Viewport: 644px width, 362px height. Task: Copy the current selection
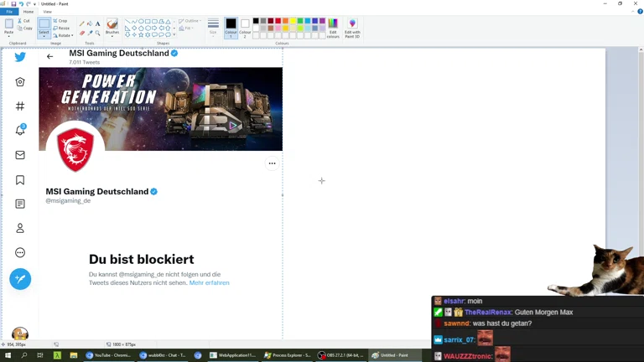(24, 28)
